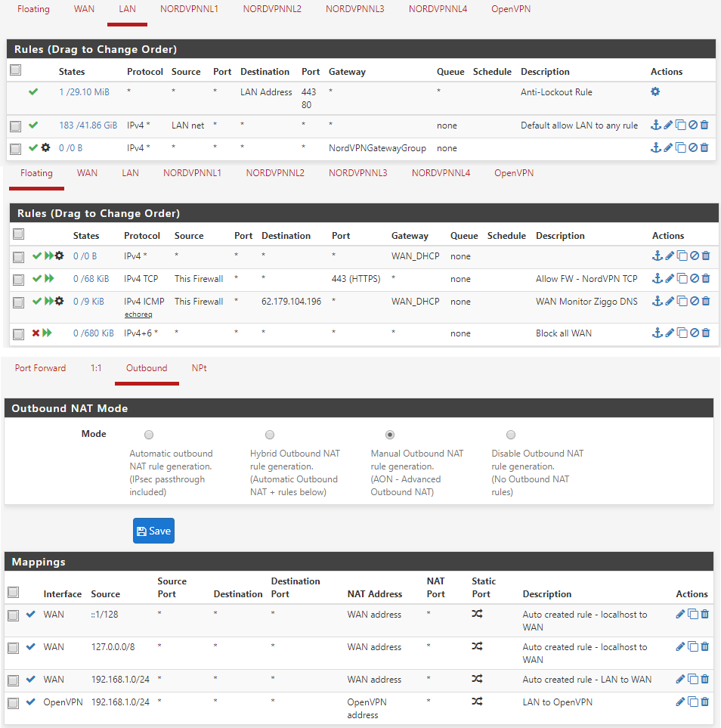Delete the LAN to WAN NAT mapping

coord(704,680)
